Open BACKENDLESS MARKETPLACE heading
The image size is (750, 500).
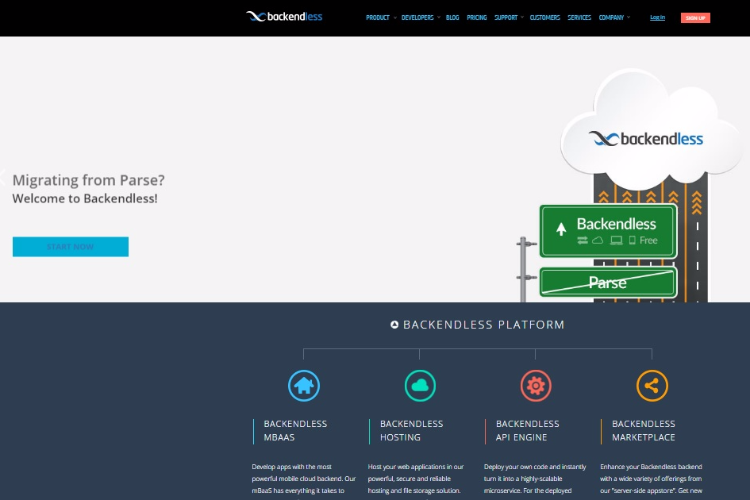[x=643, y=431]
